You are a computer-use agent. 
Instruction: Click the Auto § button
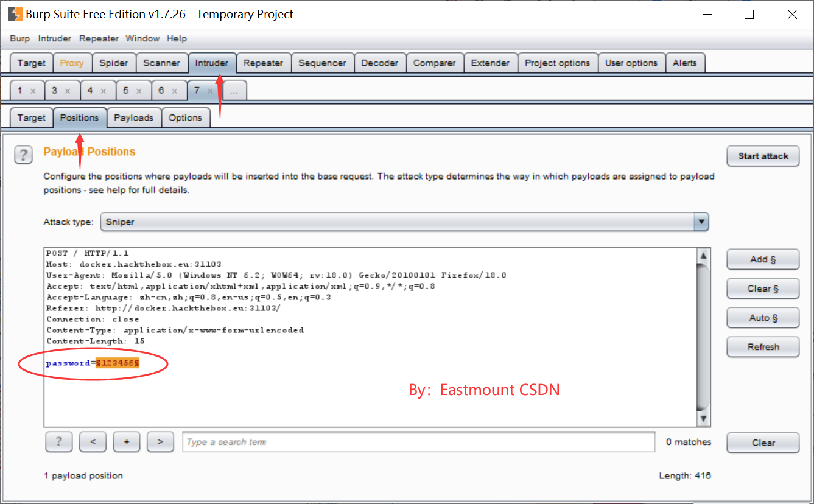(763, 318)
